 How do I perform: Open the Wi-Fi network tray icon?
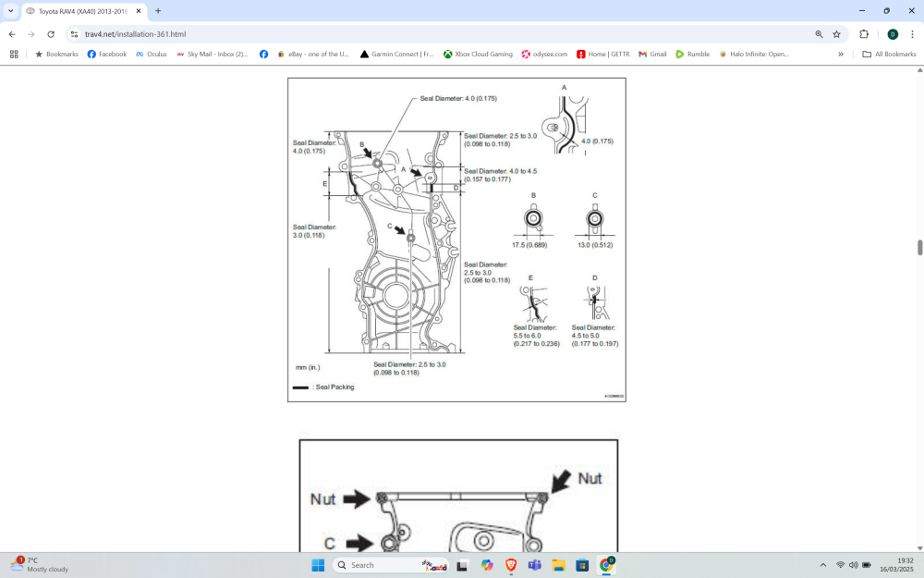tap(840, 565)
